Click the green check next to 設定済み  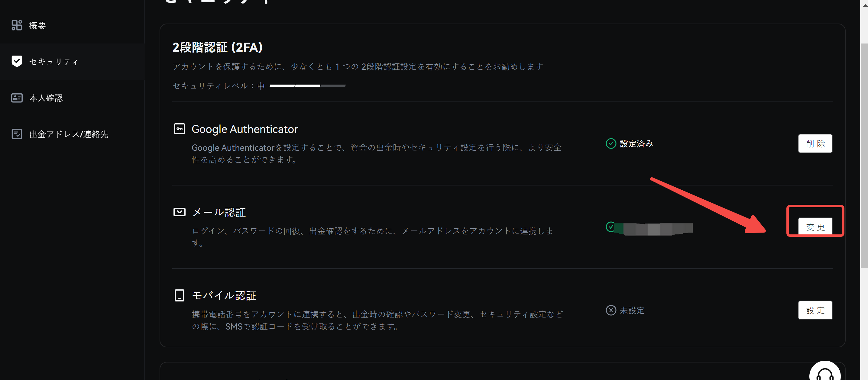[x=611, y=143]
